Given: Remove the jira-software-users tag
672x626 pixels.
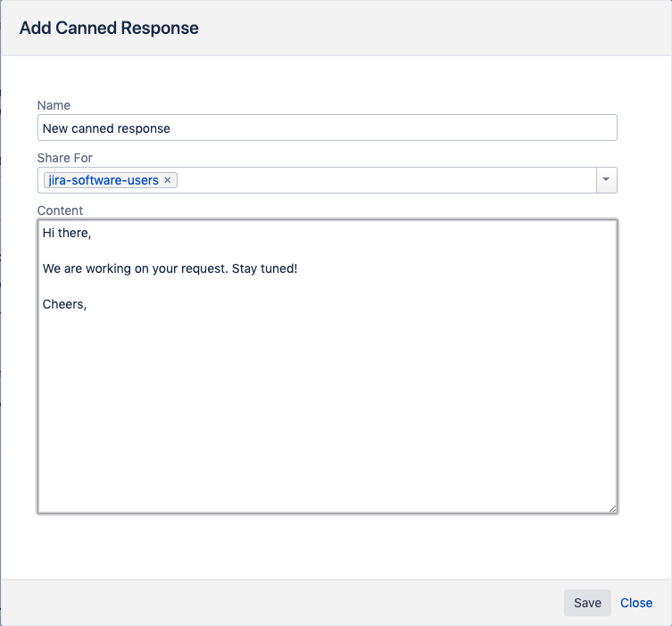Looking at the screenshot, I should 167,180.
